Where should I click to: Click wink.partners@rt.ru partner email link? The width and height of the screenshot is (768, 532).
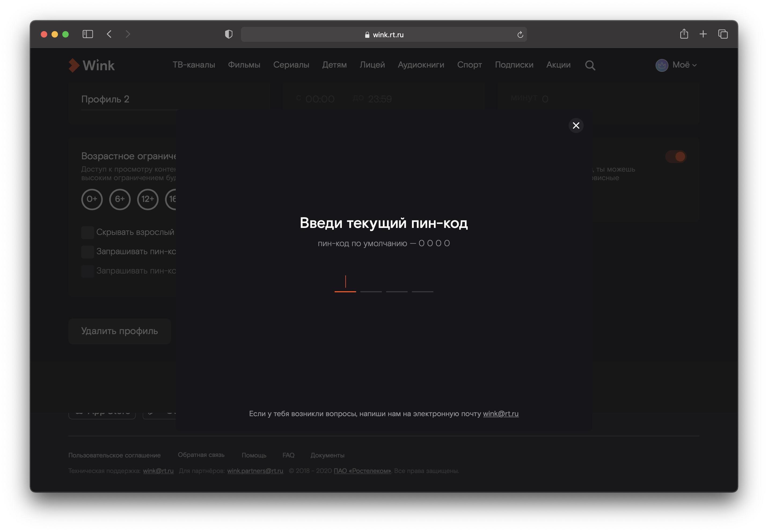[255, 471]
